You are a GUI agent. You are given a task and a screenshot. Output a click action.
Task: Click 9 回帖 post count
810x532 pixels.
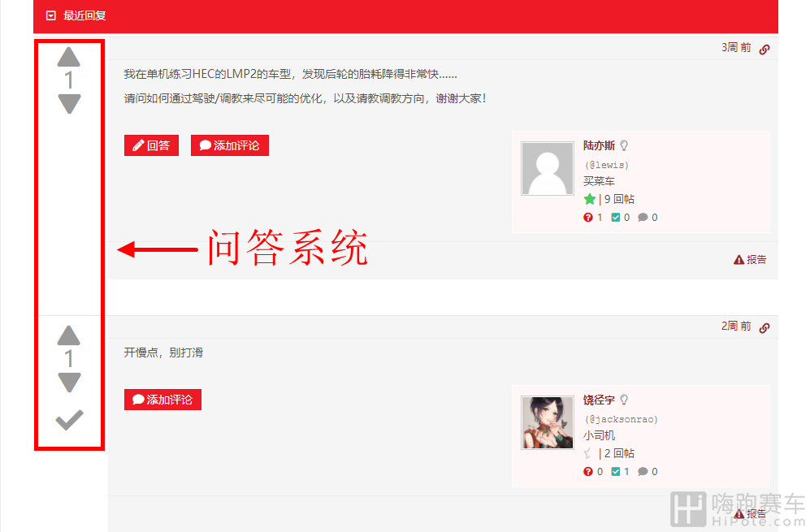(x=619, y=199)
